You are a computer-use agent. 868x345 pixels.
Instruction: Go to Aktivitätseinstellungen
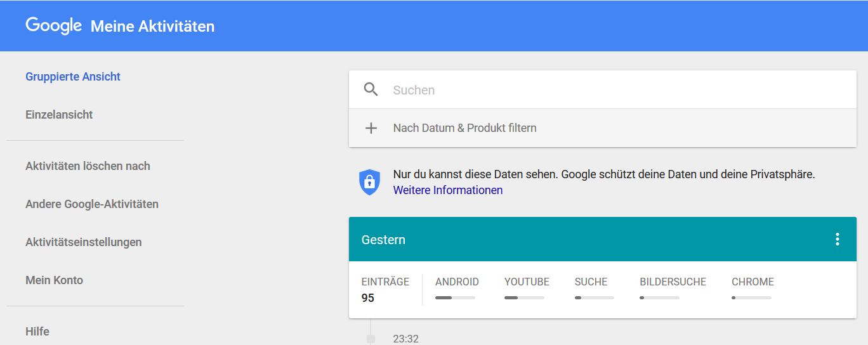[x=84, y=242]
